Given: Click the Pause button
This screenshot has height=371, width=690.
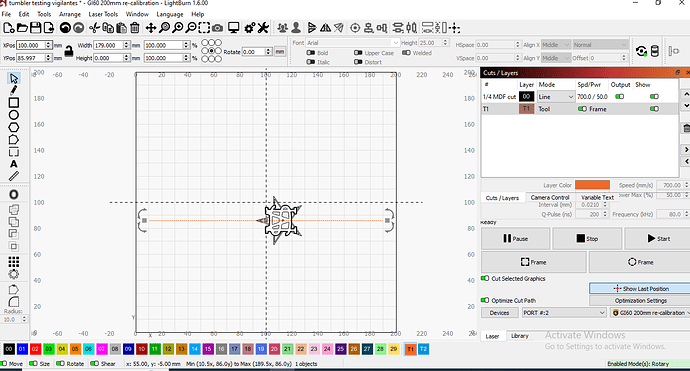Looking at the screenshot, I should (x=515, y=239).
